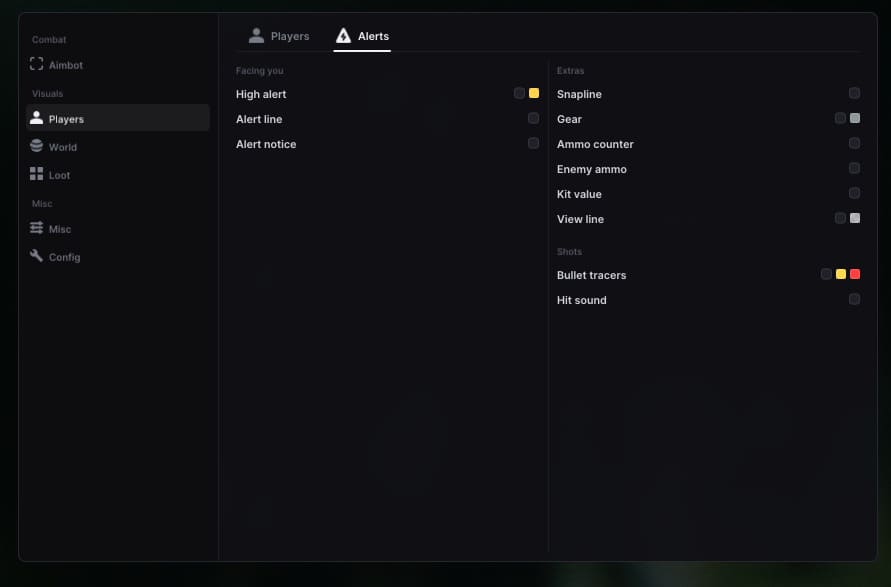
Task: Click the Enemy ammo label text
Action: pos(592,169)
